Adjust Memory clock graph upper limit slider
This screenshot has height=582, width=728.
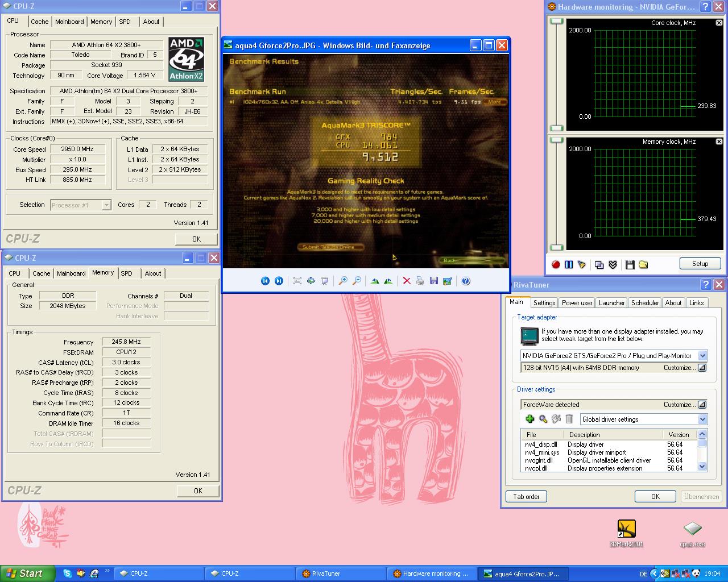point(556,140)
